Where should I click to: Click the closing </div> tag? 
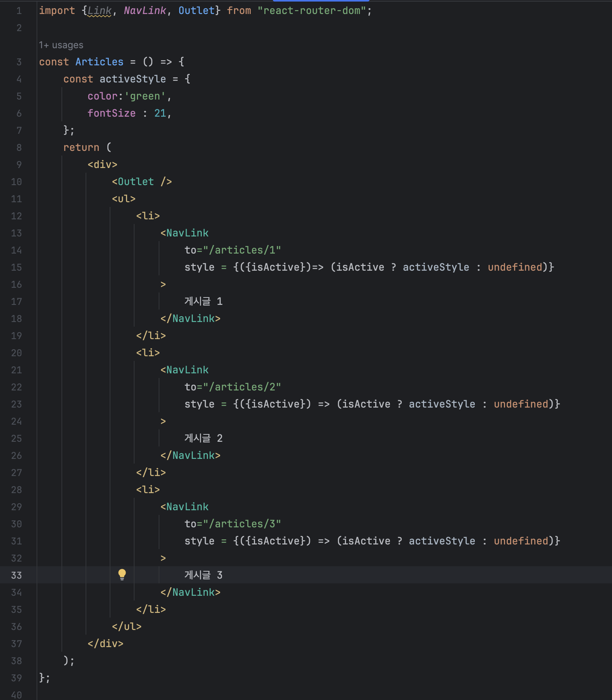click(x=105, y=644)
